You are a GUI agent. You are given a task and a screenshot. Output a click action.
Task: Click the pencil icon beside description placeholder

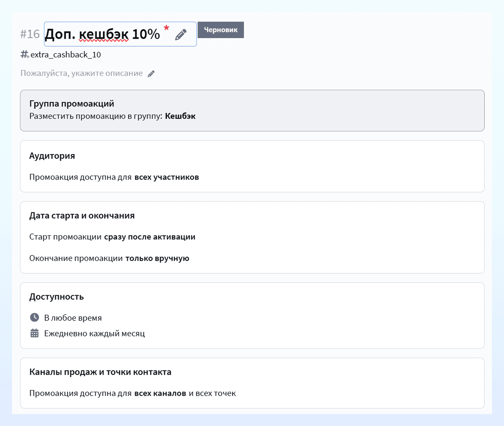pyautogui.click(x=151, y=74)
